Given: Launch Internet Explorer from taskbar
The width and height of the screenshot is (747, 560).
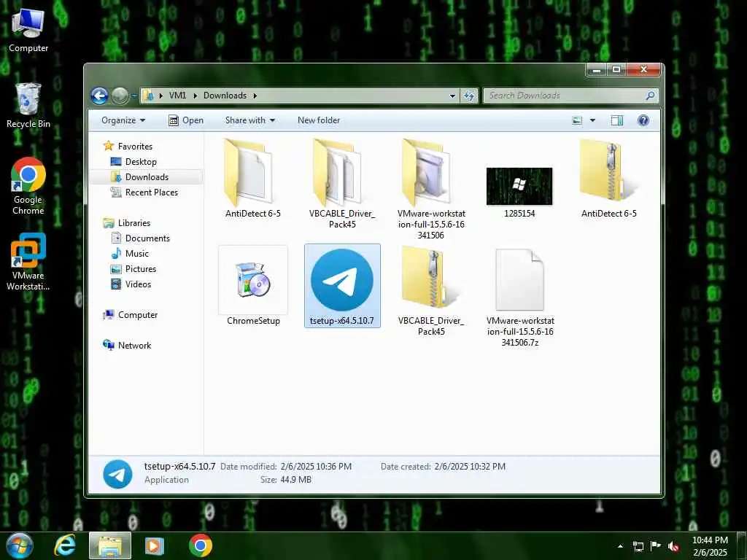Looking at the screenshot, I should coord(65,545).
